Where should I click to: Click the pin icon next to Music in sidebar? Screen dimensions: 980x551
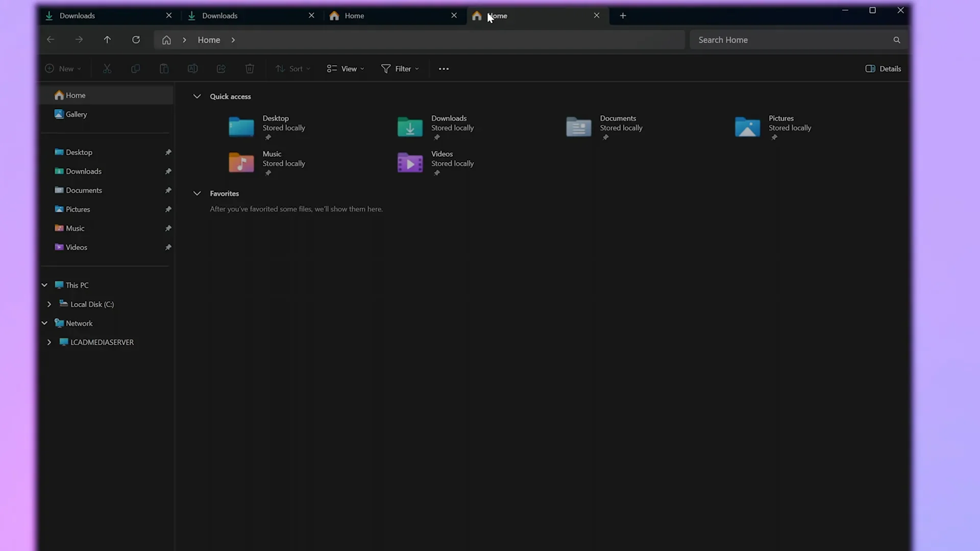point(168,228)
